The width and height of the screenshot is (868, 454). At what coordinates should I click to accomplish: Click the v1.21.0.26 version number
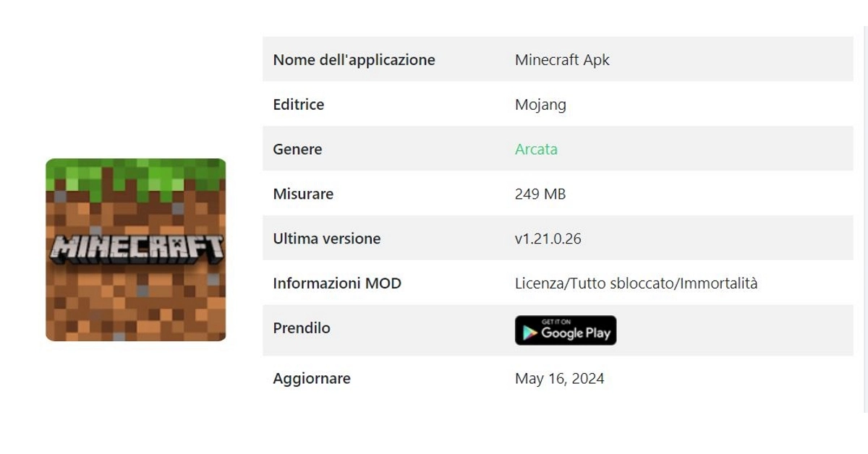coord(548,239)
